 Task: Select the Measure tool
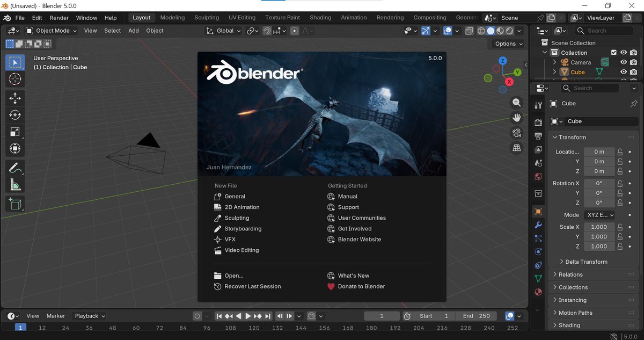point(15,185)
